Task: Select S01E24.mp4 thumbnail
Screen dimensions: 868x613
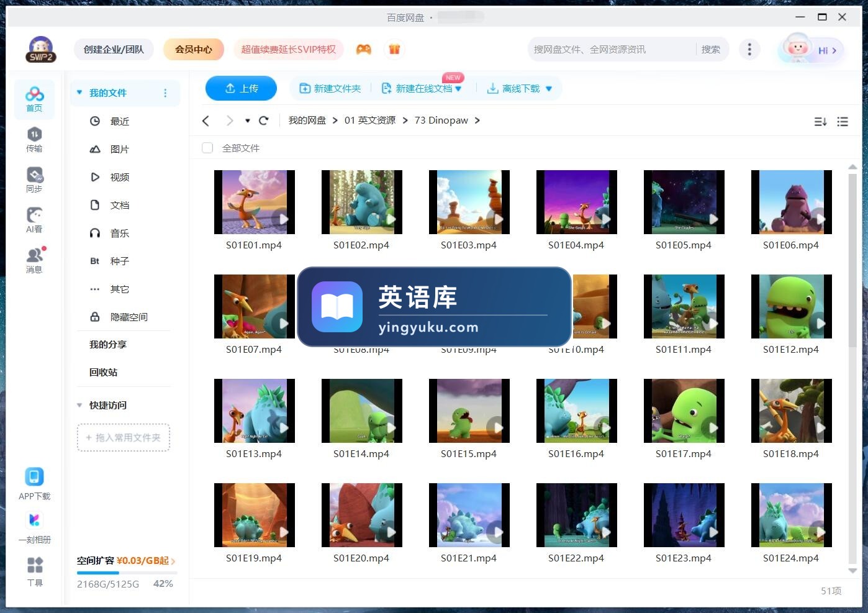Action: click(792, 515)
